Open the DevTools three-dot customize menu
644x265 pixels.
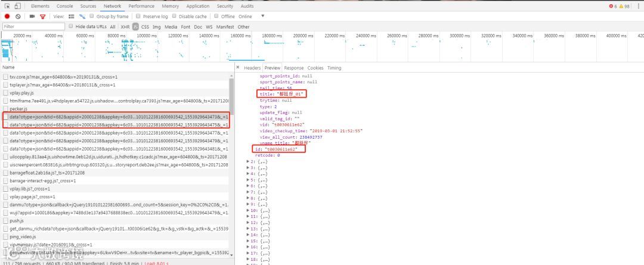coord(638,6)
